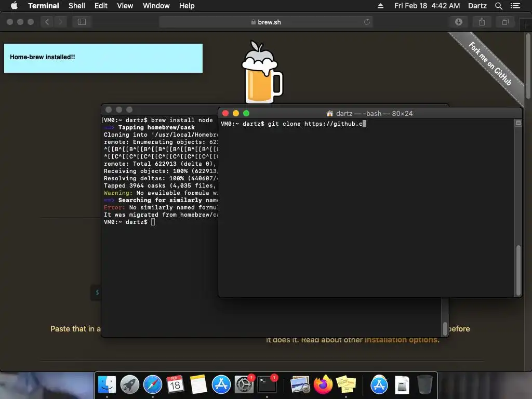Open the Apple menu
Viewport: 532px width, 399px height.
pyautogui.click(x=14, y=6)
